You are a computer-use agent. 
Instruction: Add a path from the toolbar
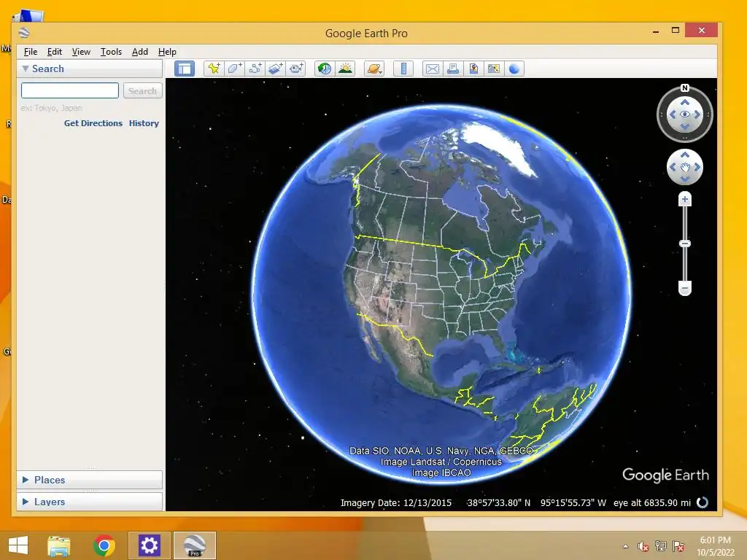click(255, 69)
